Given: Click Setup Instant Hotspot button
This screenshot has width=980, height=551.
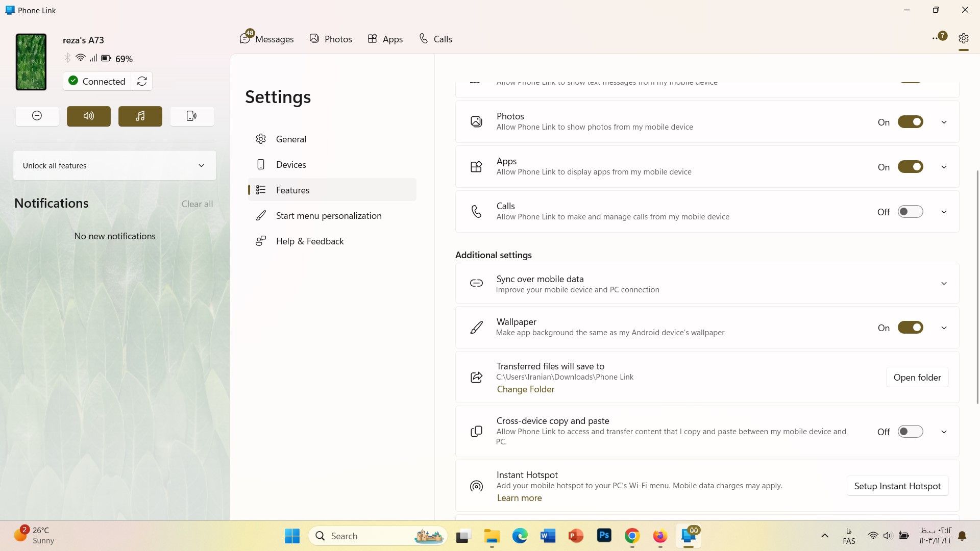Looking at the screenshot, I should (897, 486).
